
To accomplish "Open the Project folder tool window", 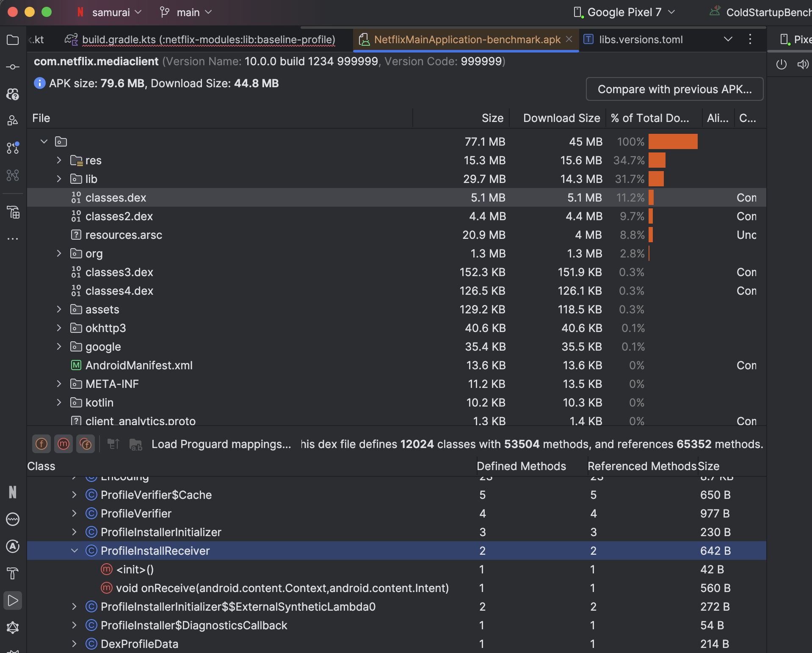I will pos(13,40).
